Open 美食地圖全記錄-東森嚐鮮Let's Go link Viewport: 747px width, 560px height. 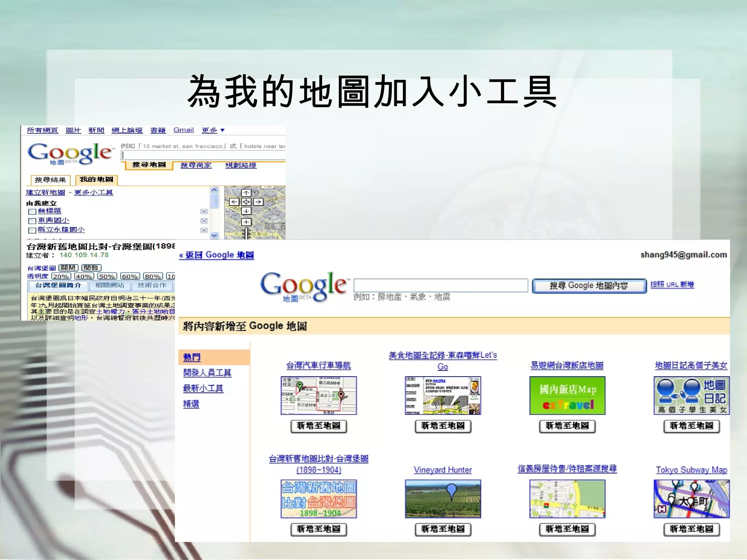pos(443,361)
